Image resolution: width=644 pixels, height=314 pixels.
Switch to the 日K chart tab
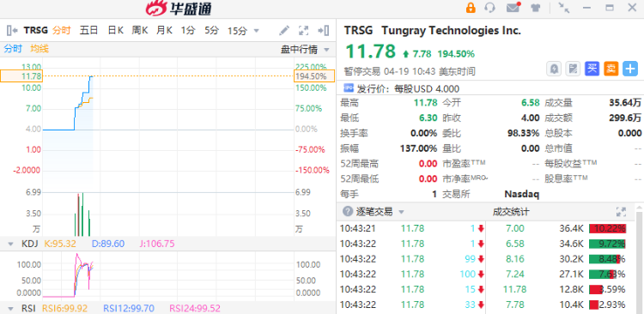[115, 30]
